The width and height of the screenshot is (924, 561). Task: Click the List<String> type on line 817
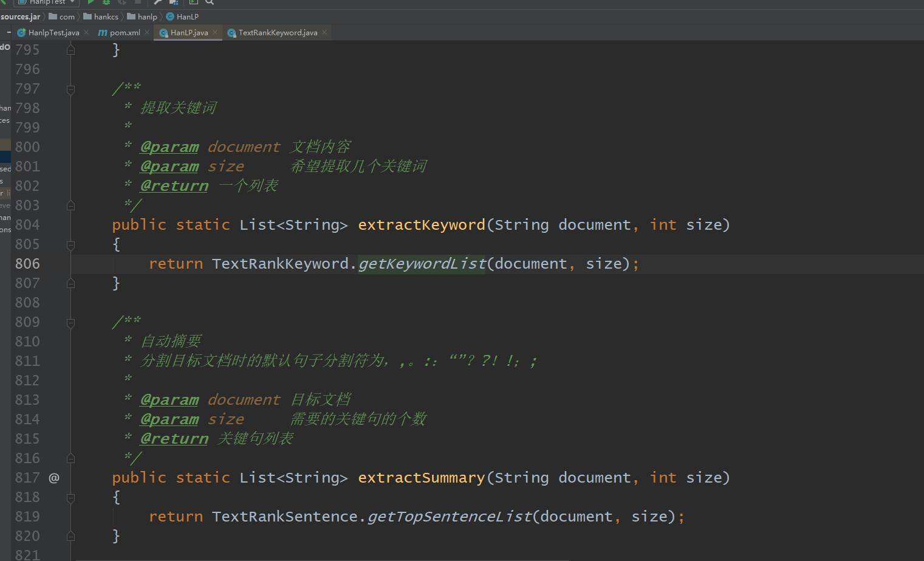pyautogui.click(x=293, y=478)
